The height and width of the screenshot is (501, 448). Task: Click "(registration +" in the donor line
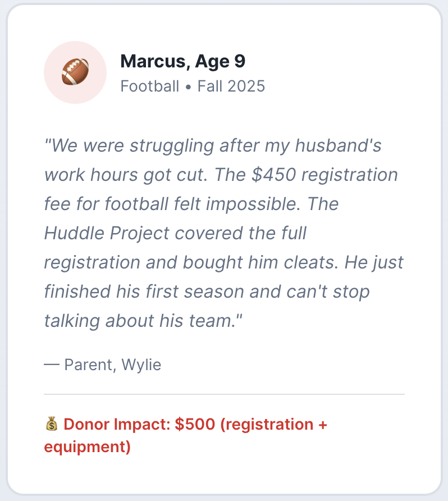273,424
